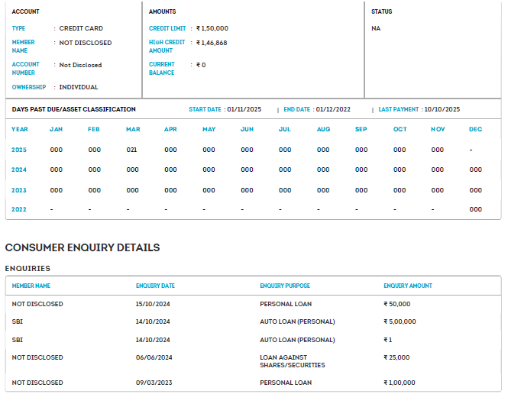The width and height of the screenshot is (508, 420).
Task: Click the End Date 01/12/2022
Action: tap(333, 110)
